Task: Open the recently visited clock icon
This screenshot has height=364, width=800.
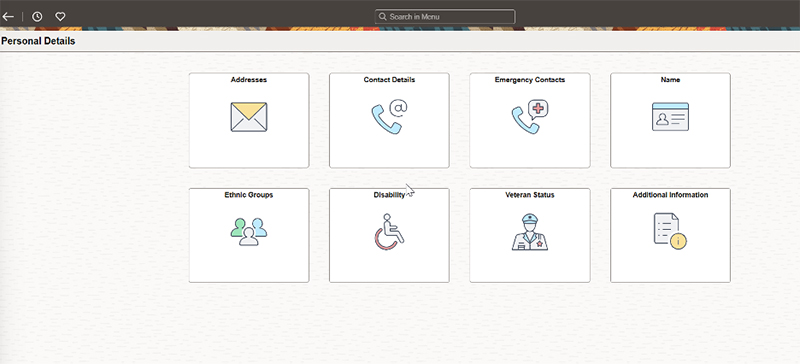Action: (37, 17)
